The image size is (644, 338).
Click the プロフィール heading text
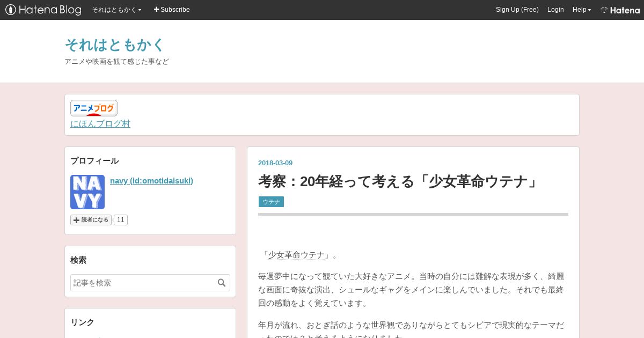coord(94,161)
